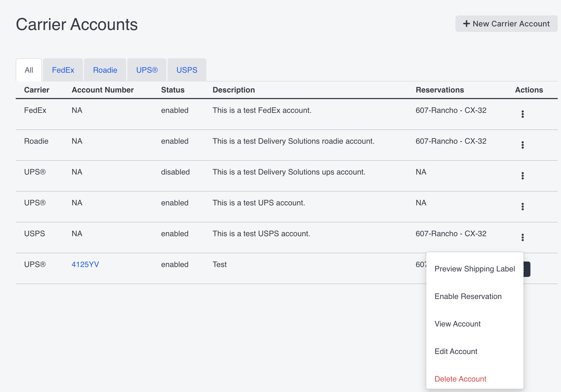The width and height of the screenshot is (561, 392).
Task: Click the red Delete Account option
Action: (x=460, y=379)
